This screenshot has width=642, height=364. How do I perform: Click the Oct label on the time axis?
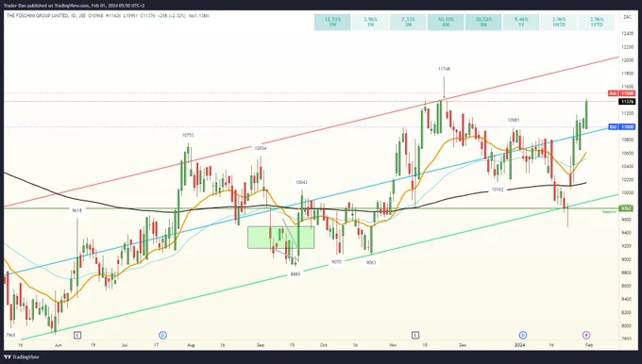click(324, 345)
